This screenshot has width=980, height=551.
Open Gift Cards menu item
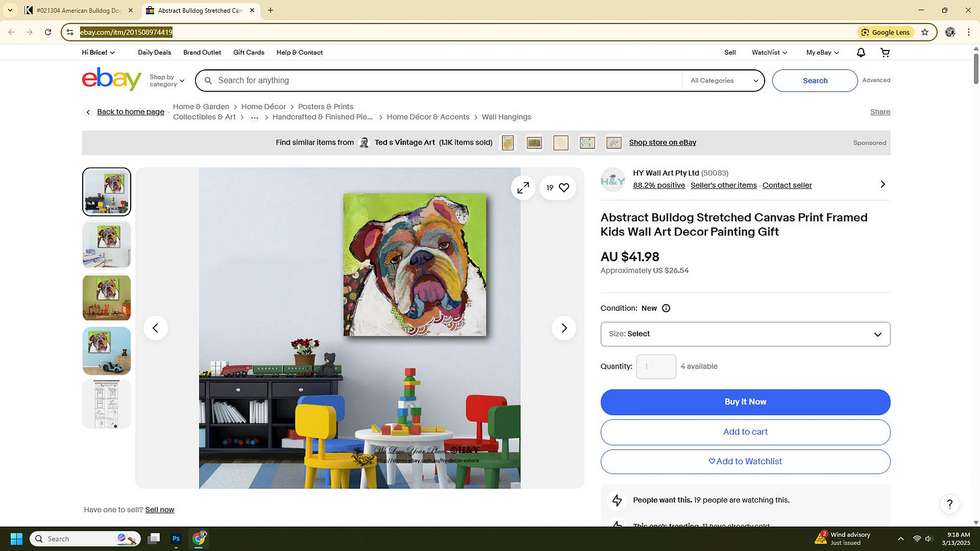[x=248, y=52]
